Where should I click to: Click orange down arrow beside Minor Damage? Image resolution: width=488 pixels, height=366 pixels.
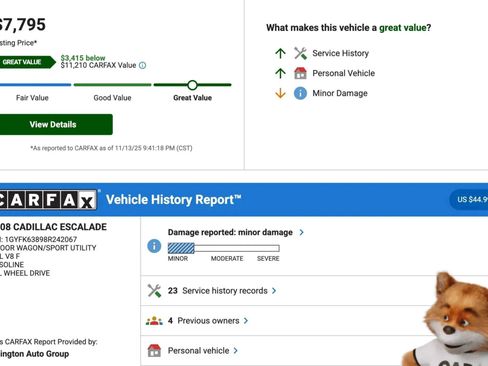(280, 93)
